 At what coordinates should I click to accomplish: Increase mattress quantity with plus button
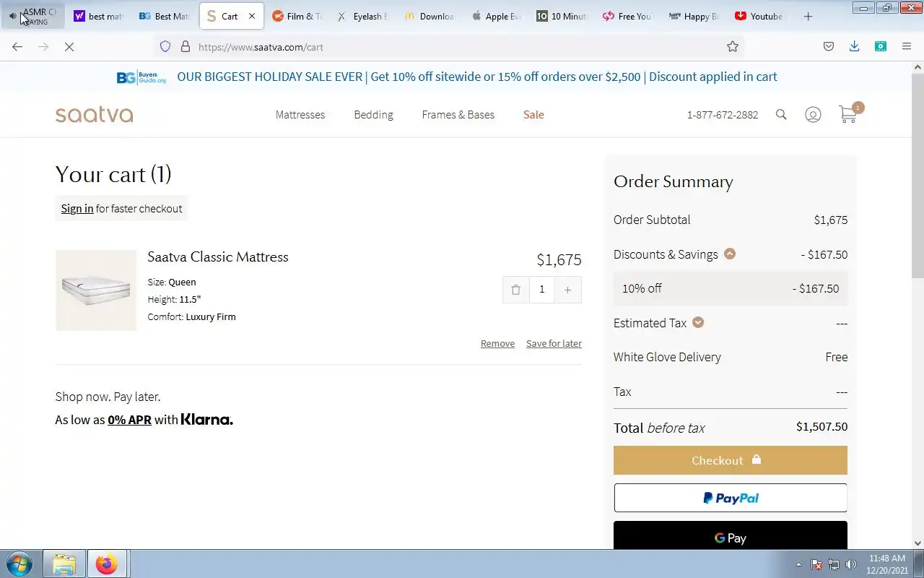[x=568, y=290]
